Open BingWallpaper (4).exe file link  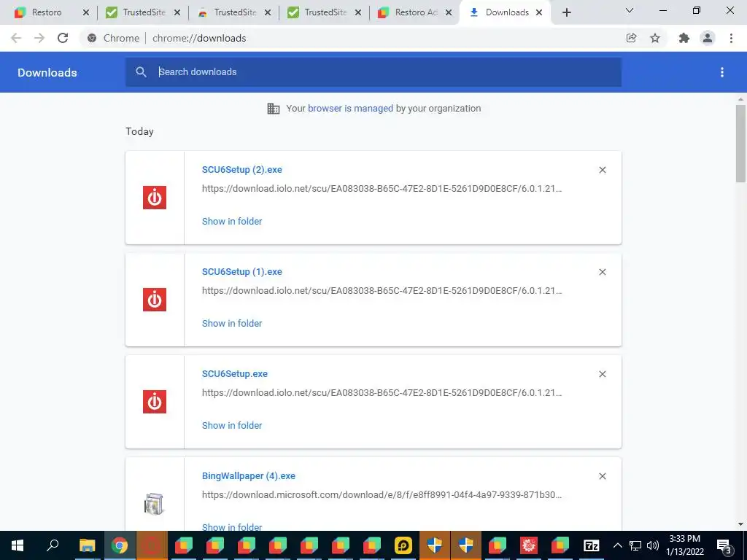(x=249, y=476)
